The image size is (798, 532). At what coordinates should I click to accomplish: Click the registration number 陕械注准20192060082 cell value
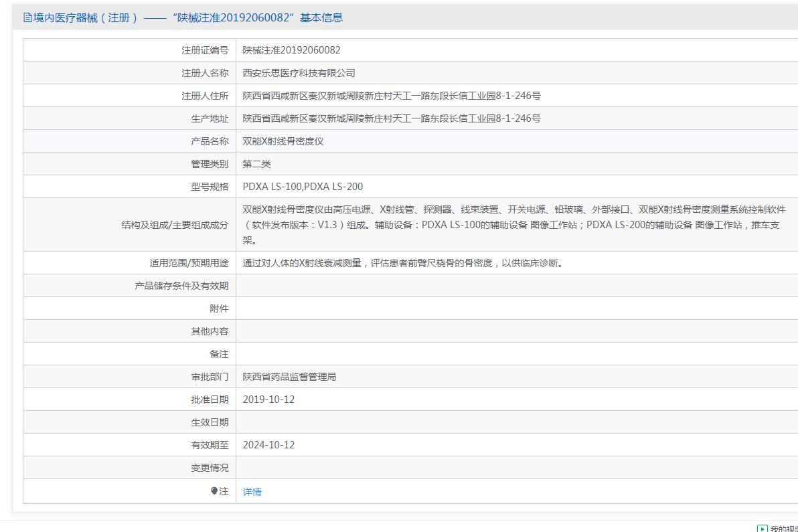tap(291, 50)
